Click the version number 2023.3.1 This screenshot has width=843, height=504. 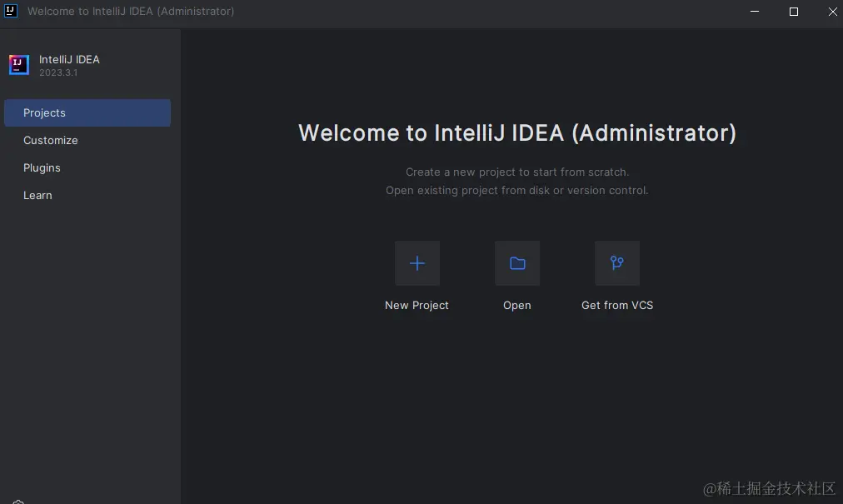point(58,72)
